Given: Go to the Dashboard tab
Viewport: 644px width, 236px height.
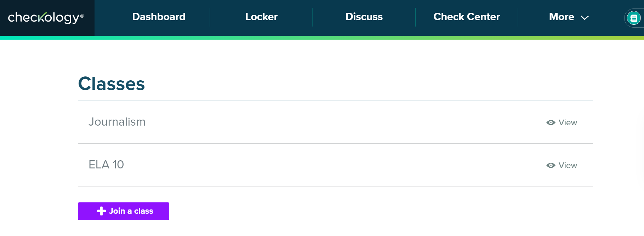Looking at the screenshot, I should [x=159, y=17].
